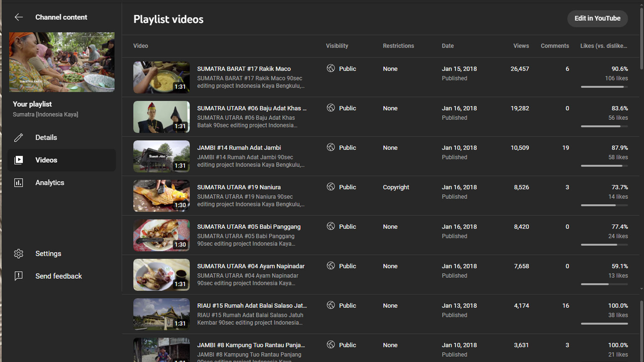Click the Visibility column header
Screen dimensions: 644x362
click(x=337, y=46)
